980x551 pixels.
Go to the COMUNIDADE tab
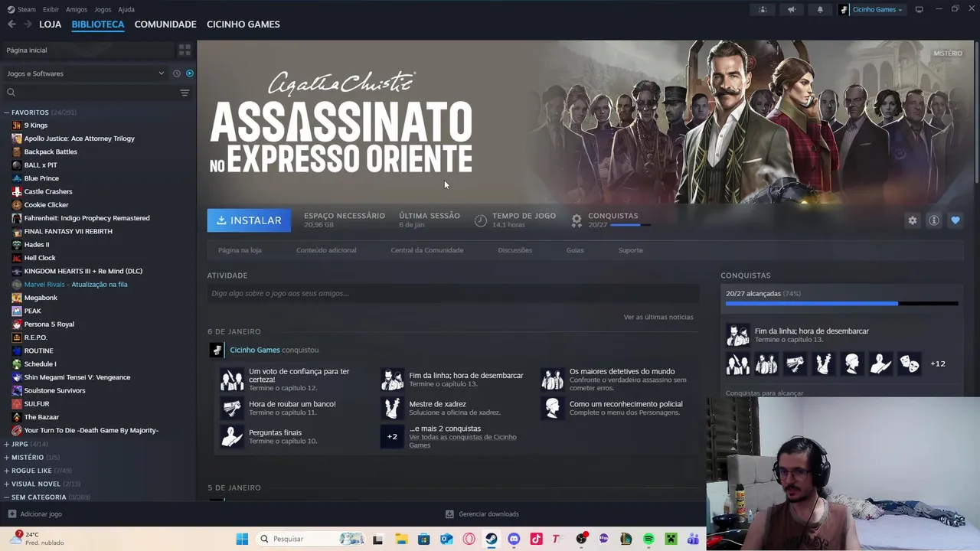(165, 24)
